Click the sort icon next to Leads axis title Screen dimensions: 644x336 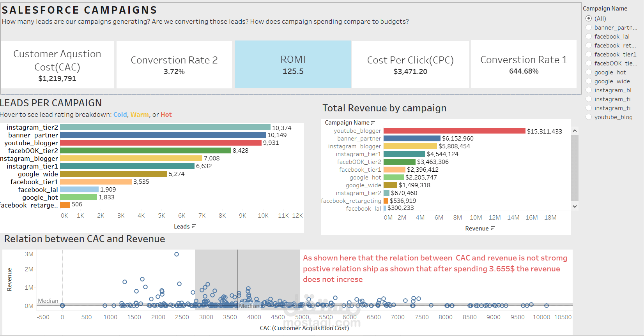click(194, 226)
